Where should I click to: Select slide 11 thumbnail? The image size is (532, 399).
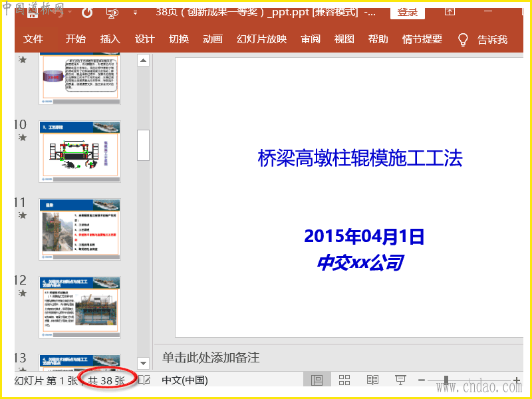click(80, 229)
